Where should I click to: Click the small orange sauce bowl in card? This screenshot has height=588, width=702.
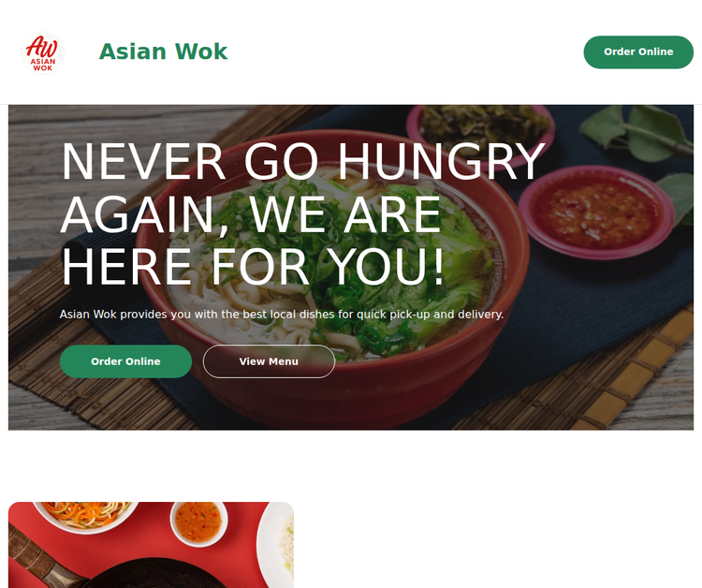199,522
